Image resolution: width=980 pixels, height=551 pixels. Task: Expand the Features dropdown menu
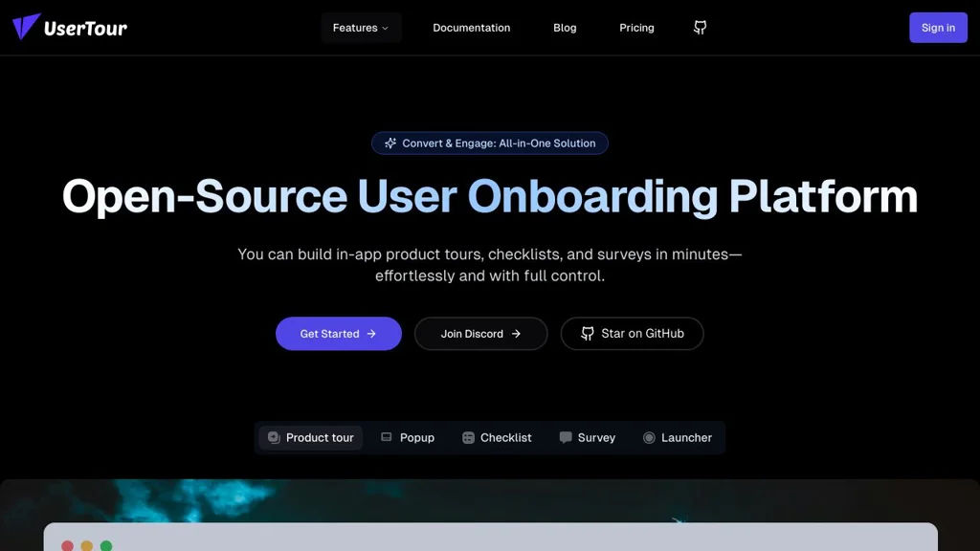click(361, 28)
